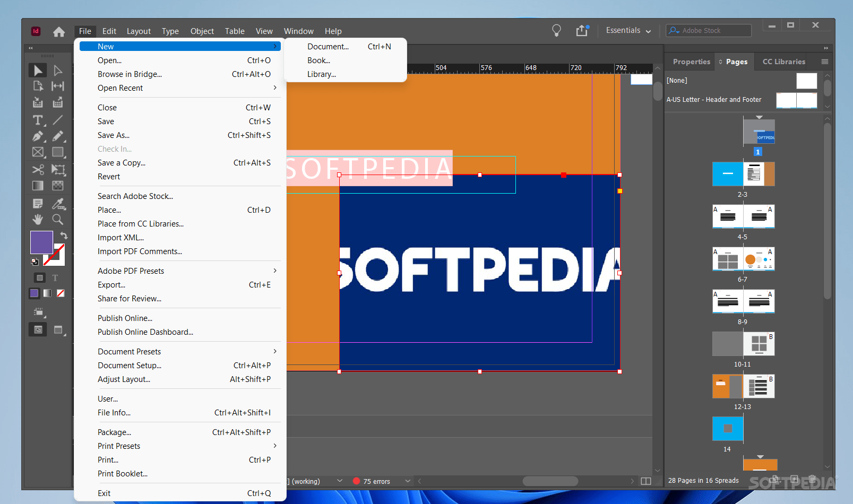Select the Rectangle Frame tool

pos(38,152)
